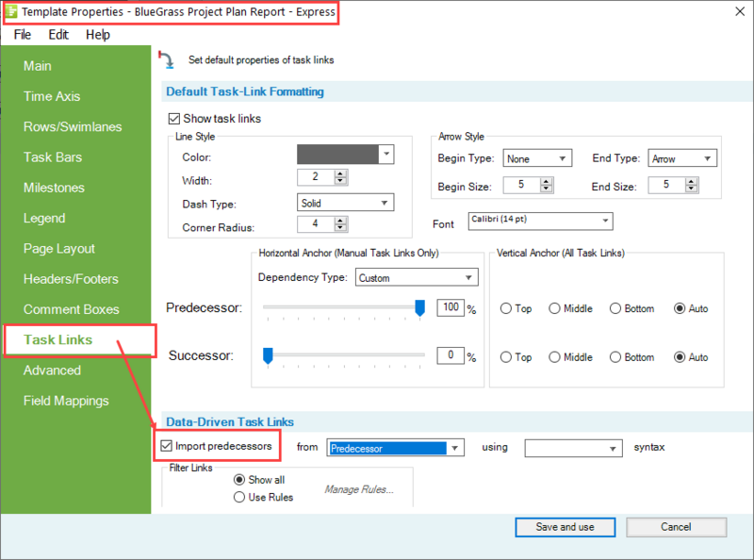Open the Advanced tab
This screenshot has width=754, height=560.
52,371
